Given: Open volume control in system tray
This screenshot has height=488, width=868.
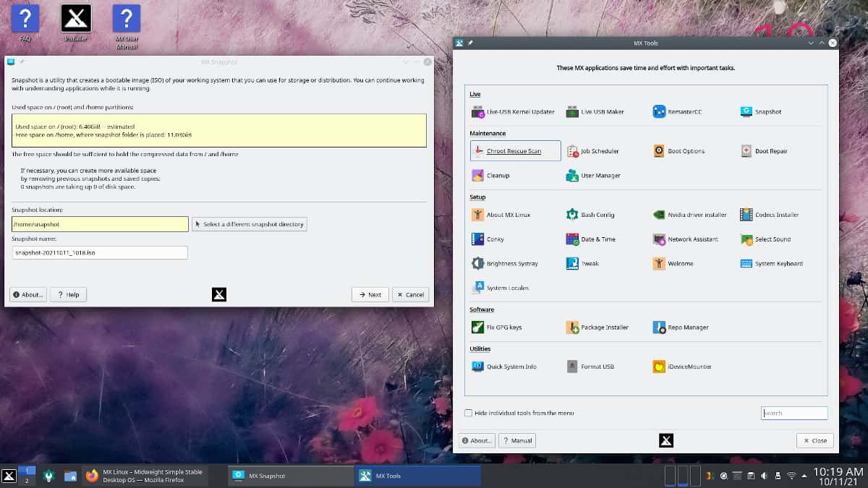Looking at the screenshot, I should (x=764, y=476).
